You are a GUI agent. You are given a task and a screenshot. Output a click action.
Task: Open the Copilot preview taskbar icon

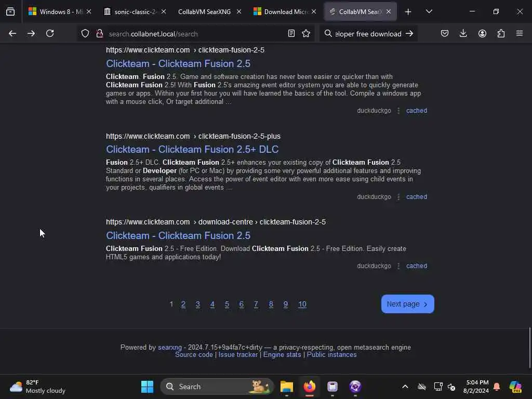[515, 387]
